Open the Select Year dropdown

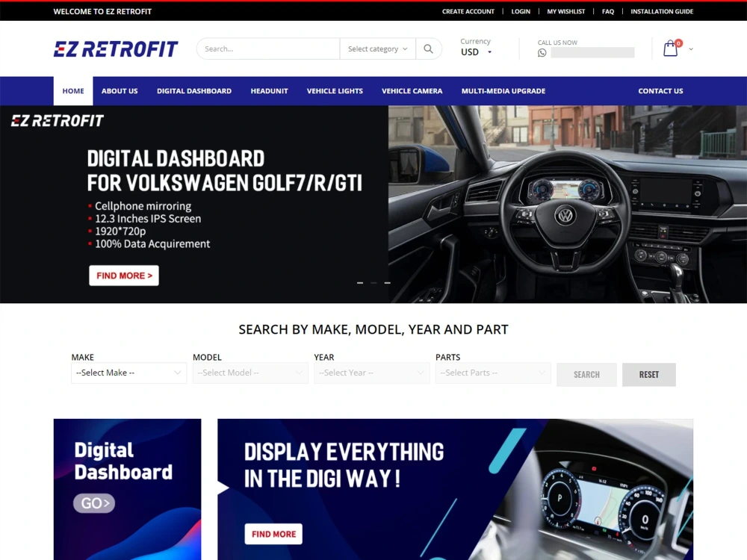[371, 373]
